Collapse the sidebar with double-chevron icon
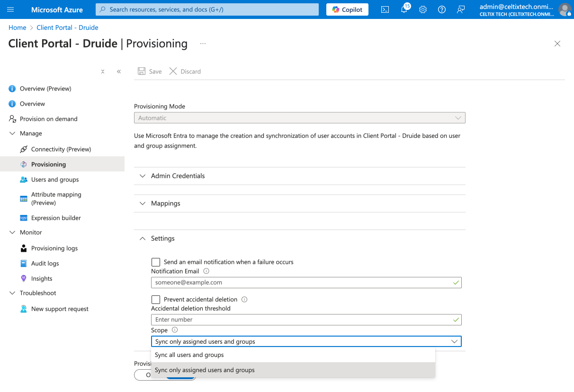The height and width of the screenshot is (392, 574). click(x=119, y=71)
